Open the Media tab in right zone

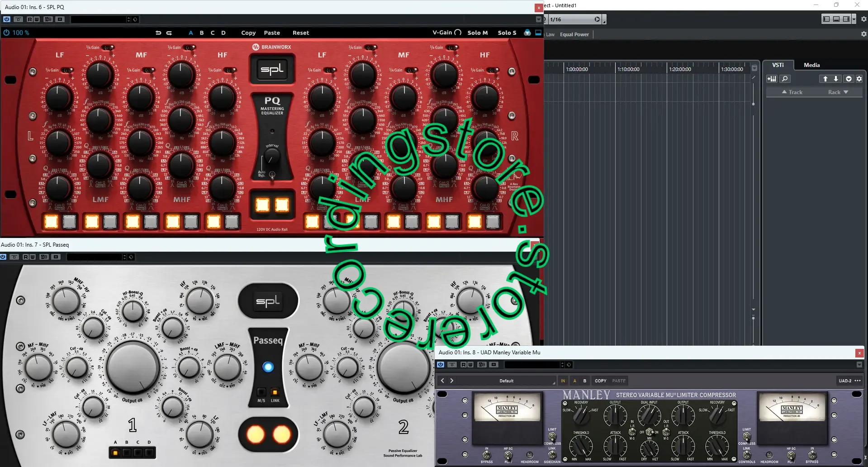click(x=811, y=65)
